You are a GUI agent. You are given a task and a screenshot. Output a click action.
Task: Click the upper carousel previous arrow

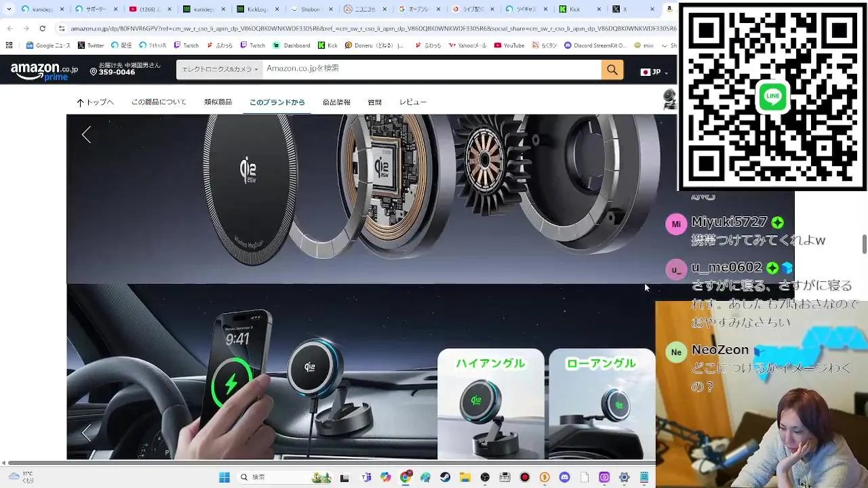pyautogui.click(x=86, y=134)
